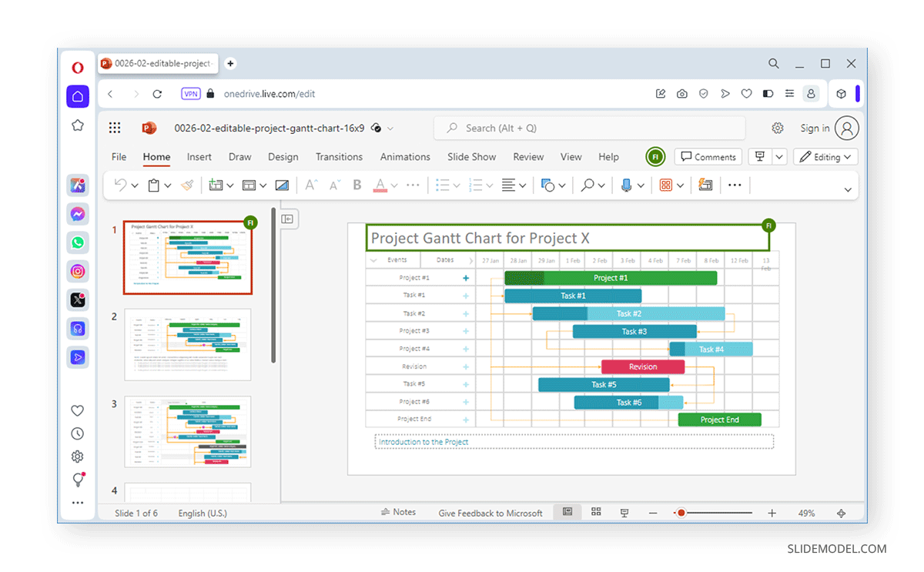Open the Transitions tab

click(339, 157)
